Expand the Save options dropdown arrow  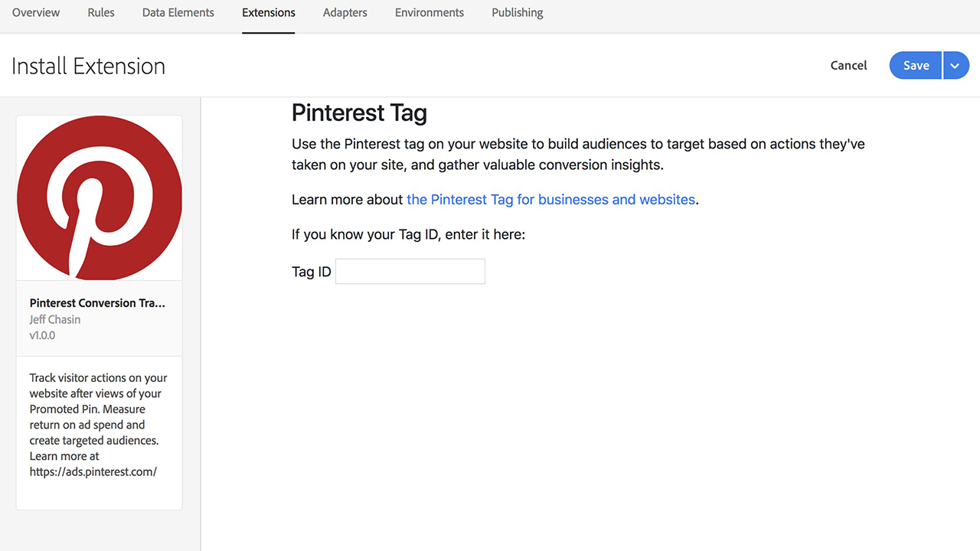955,66
